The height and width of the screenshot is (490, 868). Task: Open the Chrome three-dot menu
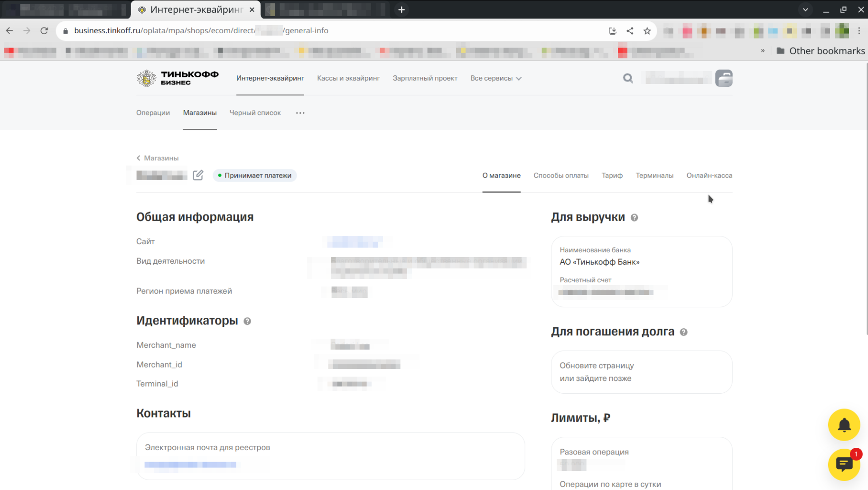[x=859, y=31]
